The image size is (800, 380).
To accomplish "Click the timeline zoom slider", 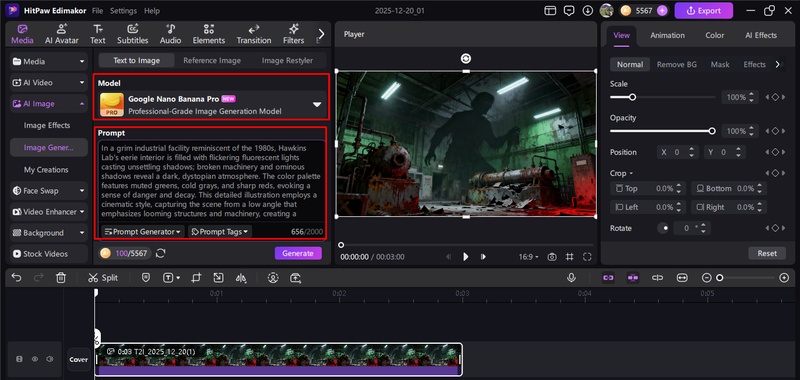I will (745, 277).
